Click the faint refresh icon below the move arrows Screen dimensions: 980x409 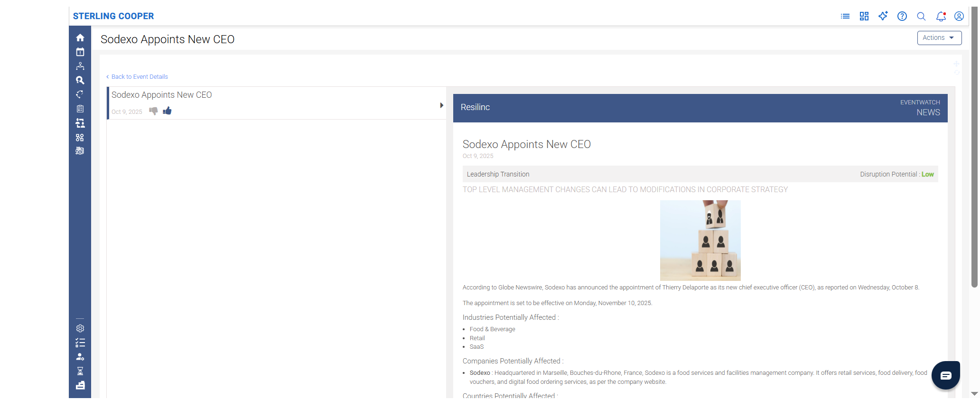tap(957, 73)
